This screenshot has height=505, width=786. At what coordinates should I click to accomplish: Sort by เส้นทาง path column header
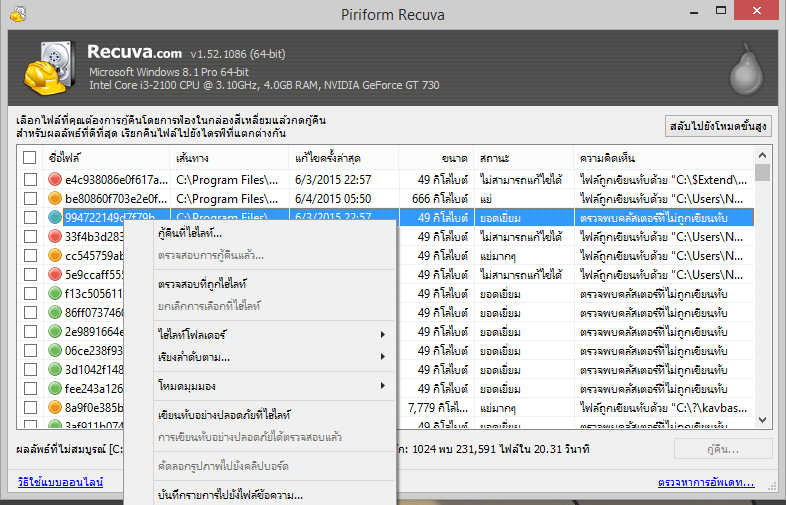pos(230,158)
